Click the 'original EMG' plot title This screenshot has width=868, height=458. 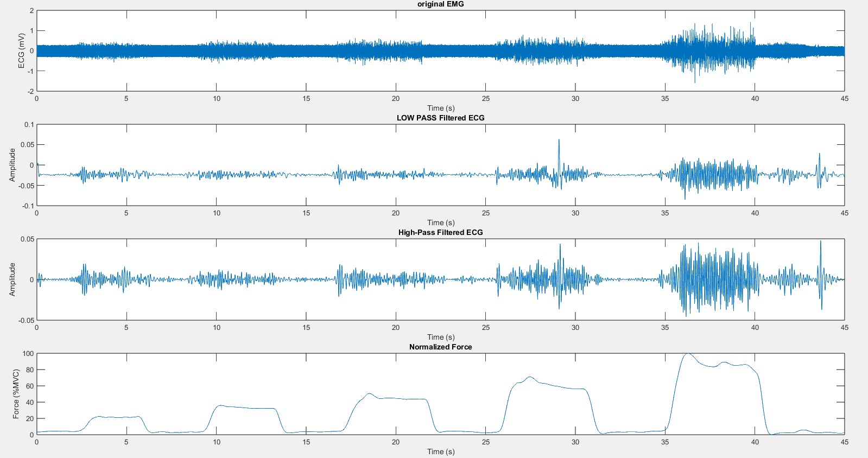click(440, 4)
